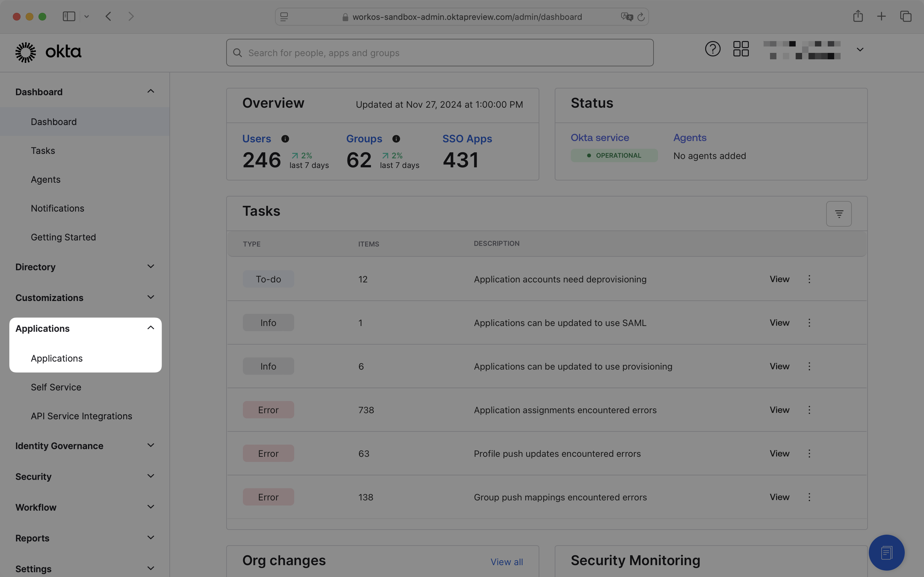Click the info icon beside Groups count
Viewport: 924px width, 577px height.
pos(396,139)
